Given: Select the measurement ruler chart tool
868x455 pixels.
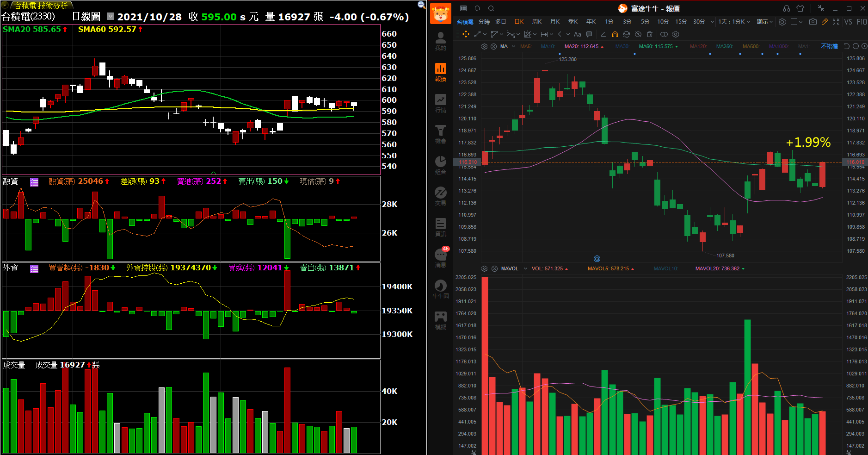Looking at the screenshot, I should (527, 34).
